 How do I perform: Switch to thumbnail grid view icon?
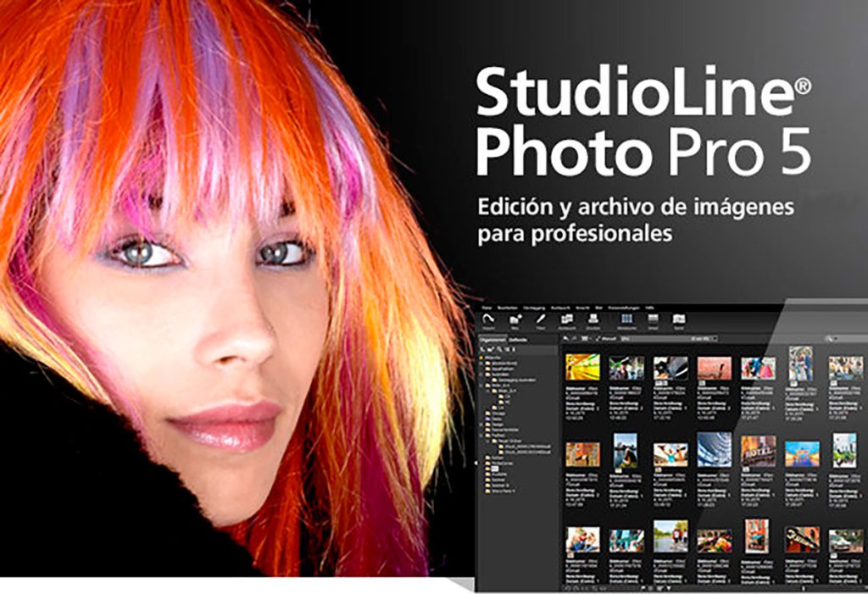[x=626, y=319]
